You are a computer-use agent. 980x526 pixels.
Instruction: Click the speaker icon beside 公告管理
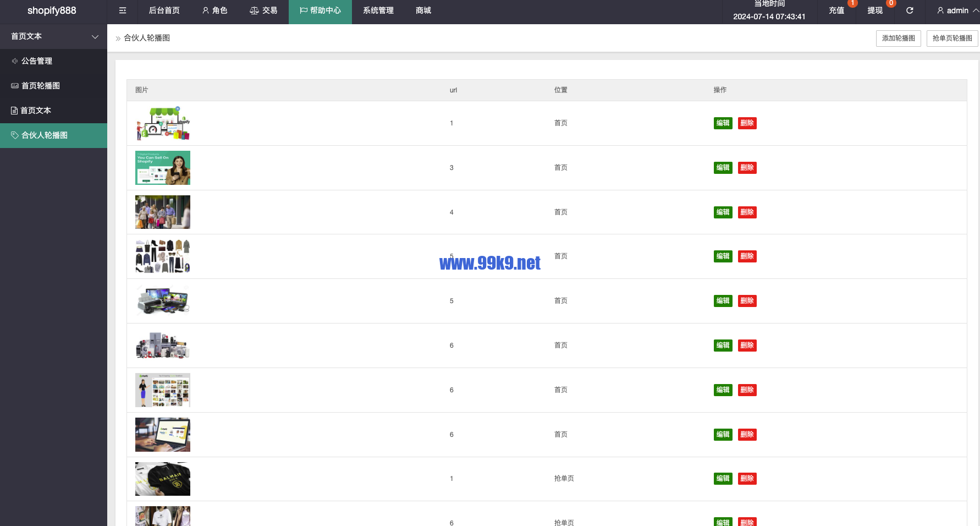click(15, 61)
